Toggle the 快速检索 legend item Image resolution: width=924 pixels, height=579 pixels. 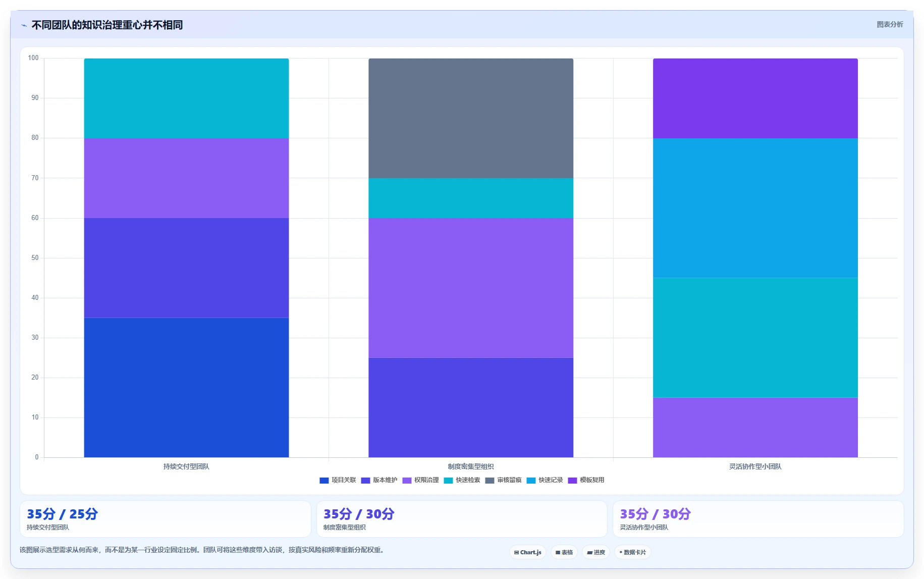pyautogui.click(x=462, y=480)
